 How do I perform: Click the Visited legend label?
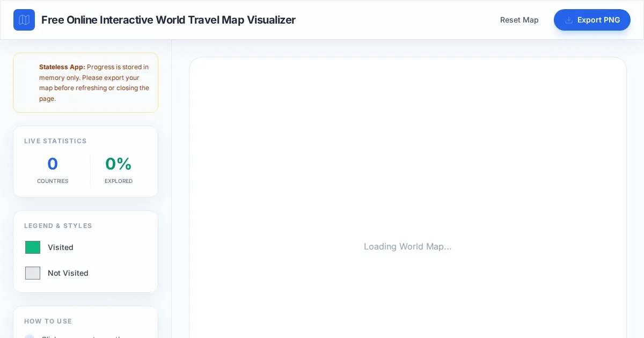[x=61, y=247]
